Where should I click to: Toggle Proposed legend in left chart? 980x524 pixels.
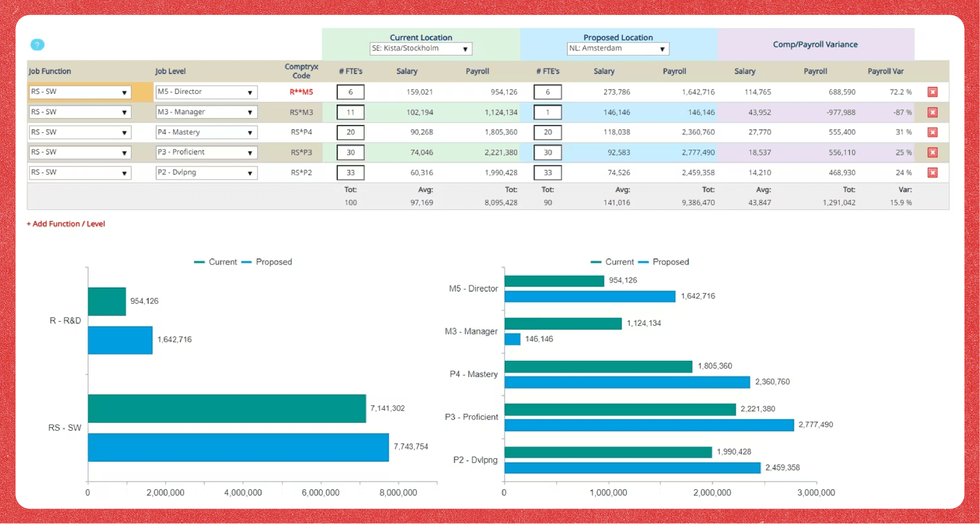(x=267, y=262)
